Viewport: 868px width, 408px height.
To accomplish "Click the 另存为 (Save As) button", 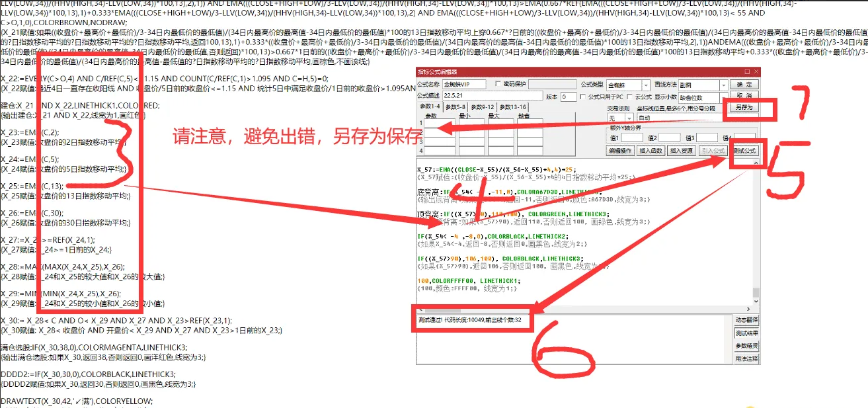I will (745, 106).
